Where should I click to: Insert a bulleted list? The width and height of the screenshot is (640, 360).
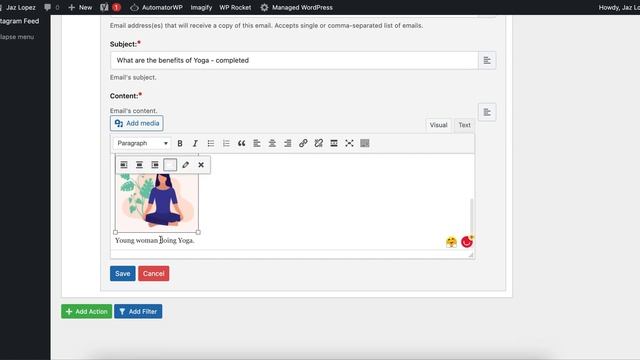pyautogui.click(x=211, y=143)
